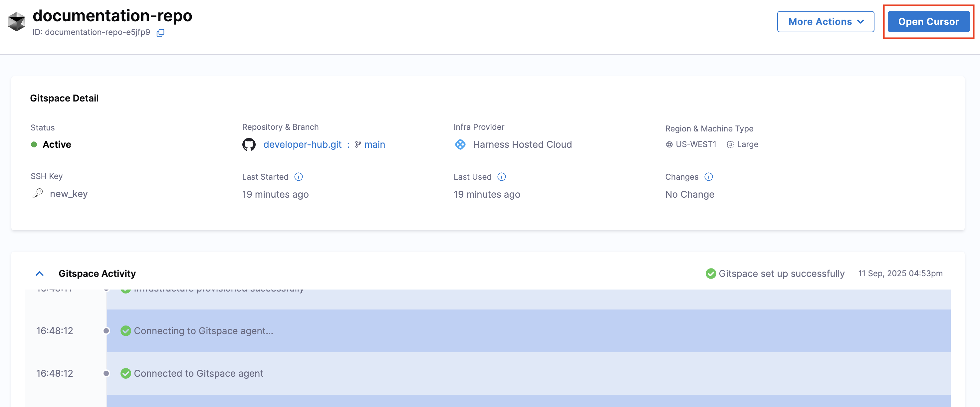Copy the Gitspace ID with the copy icon
Image resolution: width=980 pixels, height=407 pixels.
pos(160,33)
